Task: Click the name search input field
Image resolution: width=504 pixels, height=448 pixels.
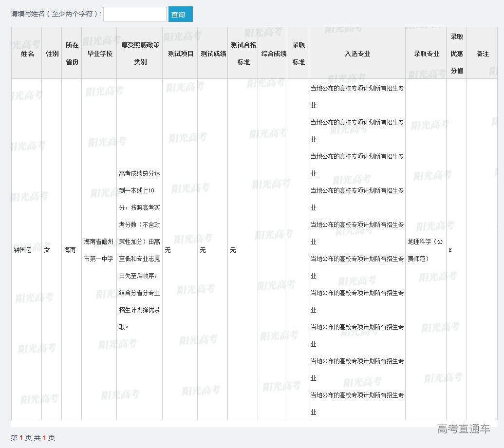Action: (135, 14)
